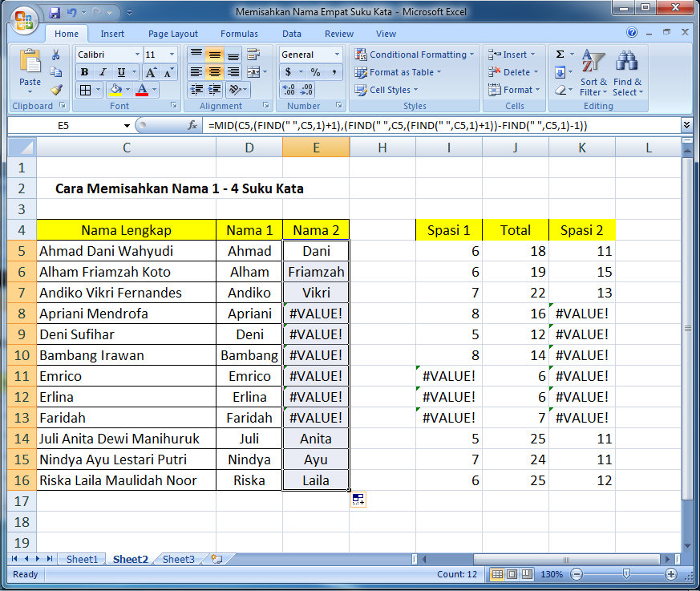Screen dimensions: 700x591
Task: Decrease font size with Shrink Font
Action: pyautogui.click(x=168, y=72)
